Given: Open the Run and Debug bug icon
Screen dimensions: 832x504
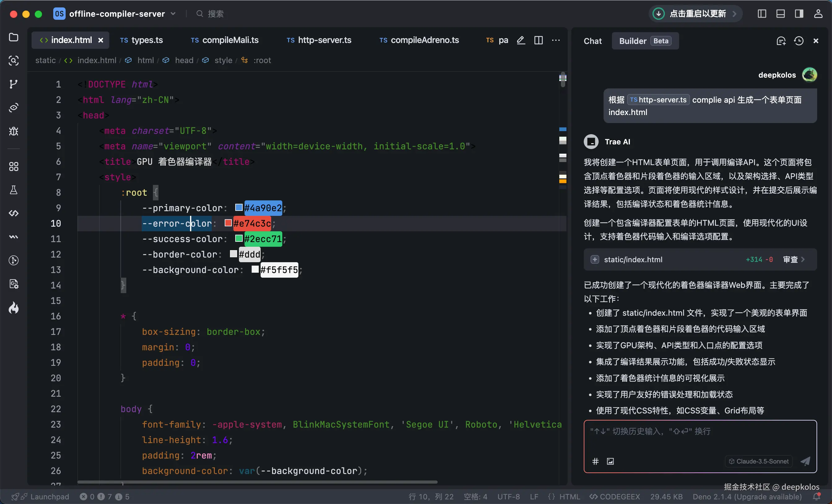Looking at the screenshot, I should pyautogui.click(x=14, y=131).
